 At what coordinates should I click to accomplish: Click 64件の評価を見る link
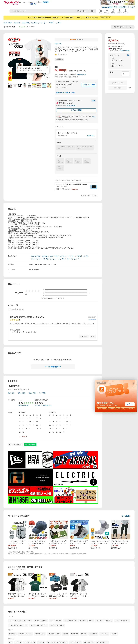[x=24, y=406]
